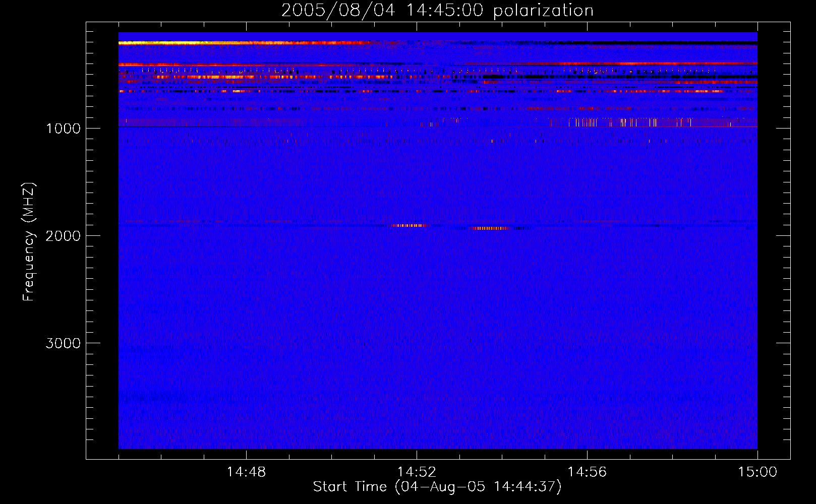Click the 14:56 time tick label

587,472
